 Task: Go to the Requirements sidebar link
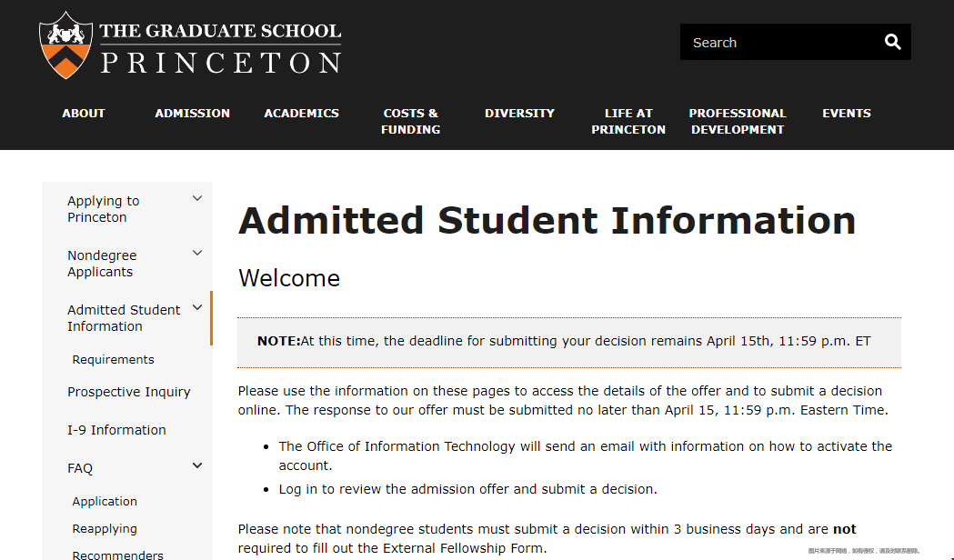click(113, 359)
